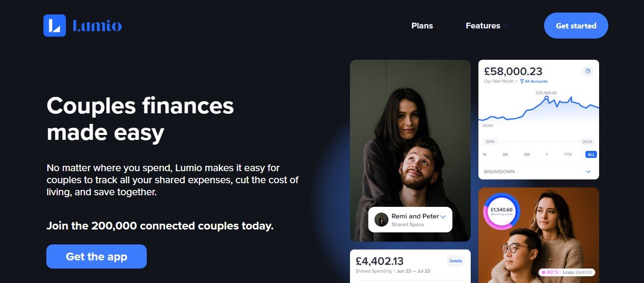The height and width of the screenshot is (283, 644).
Task: Click the Lumio wordmark text
Action: pos(97,26)
